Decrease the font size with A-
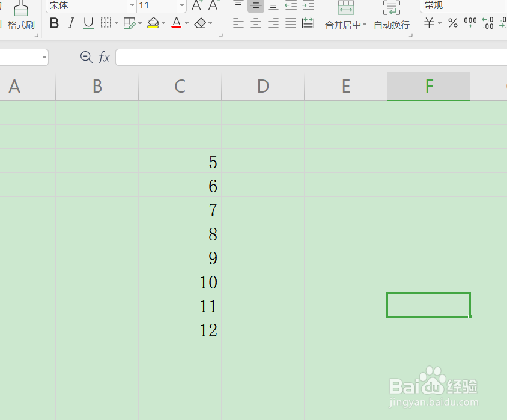The image size is (507, 420). (214, 5)
